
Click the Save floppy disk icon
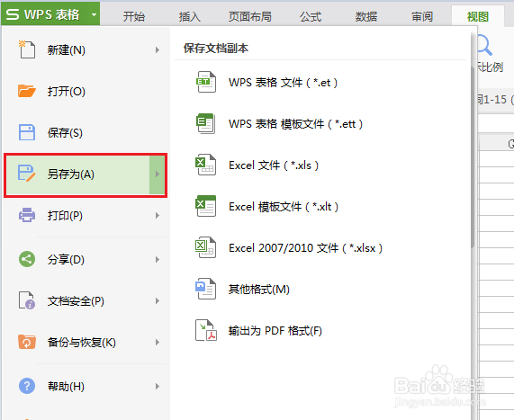point(26,132)
